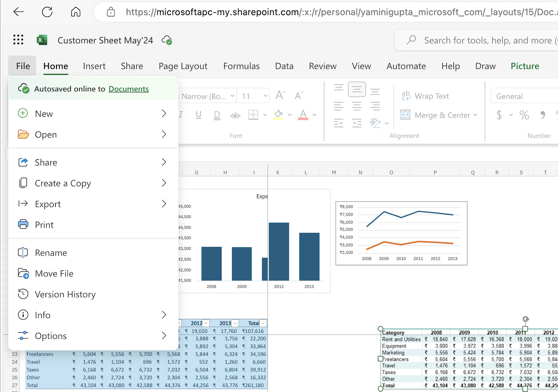Toggle Wrap Text in Alignment group

(x=425, y=96)
